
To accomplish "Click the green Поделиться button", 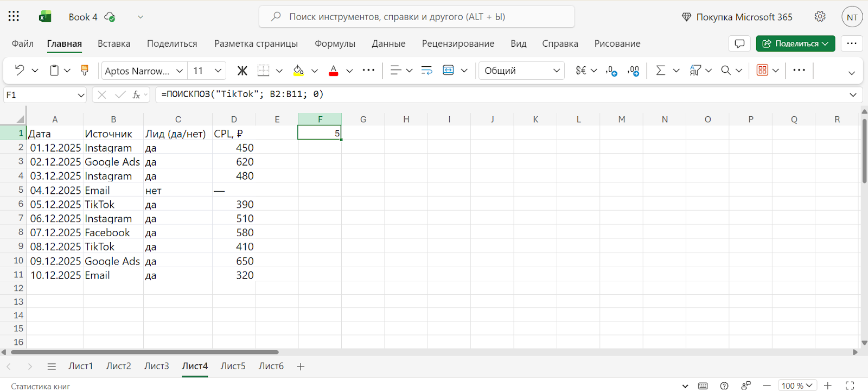I will click(x=795, y=43).
